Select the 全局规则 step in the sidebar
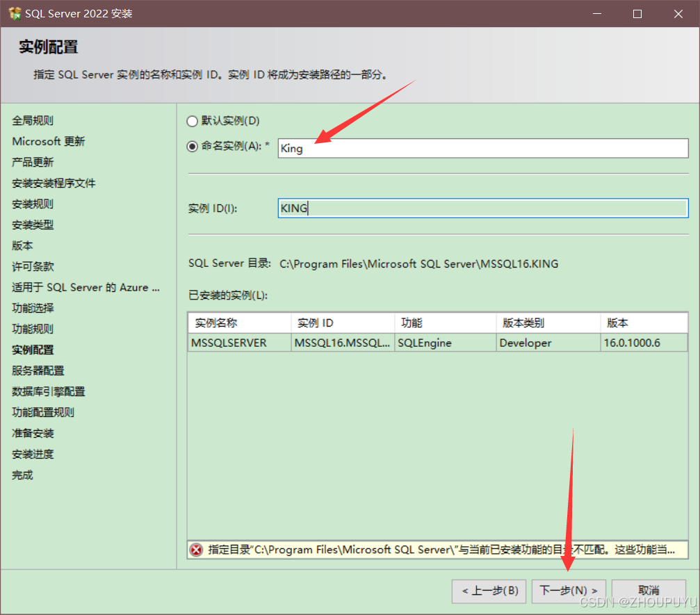The height and width of the screenshot is (615, 700). pos(33,120)
